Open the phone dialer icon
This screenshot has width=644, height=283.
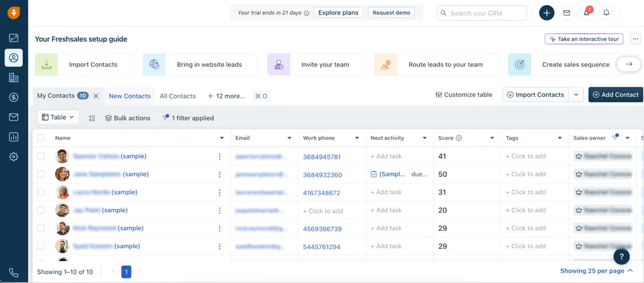(14, 272)
